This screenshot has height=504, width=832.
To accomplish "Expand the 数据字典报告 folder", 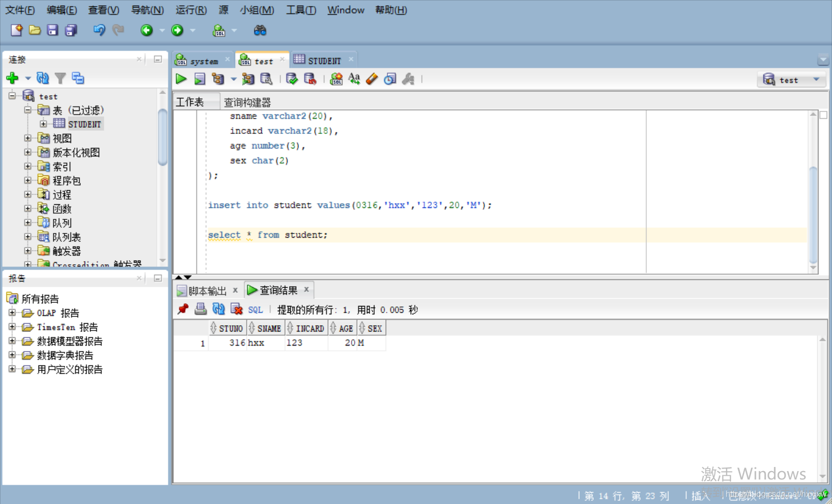I will 12,355.
